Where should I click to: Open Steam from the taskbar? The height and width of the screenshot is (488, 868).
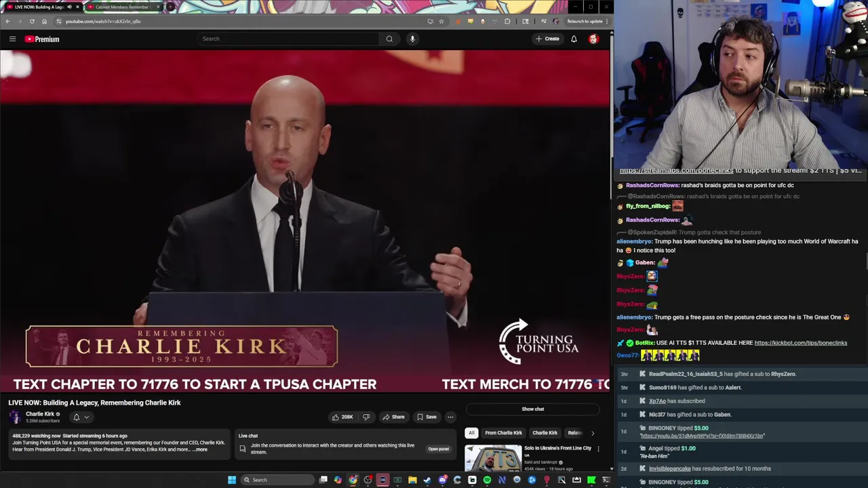[427, 480]
